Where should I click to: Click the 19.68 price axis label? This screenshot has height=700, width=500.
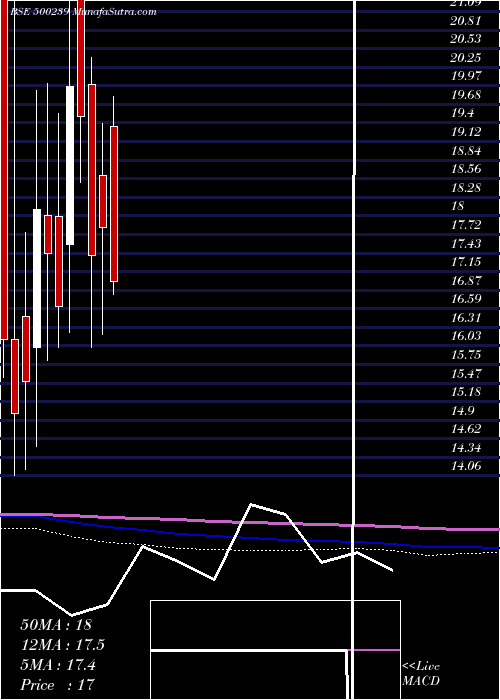click(466, 95)
